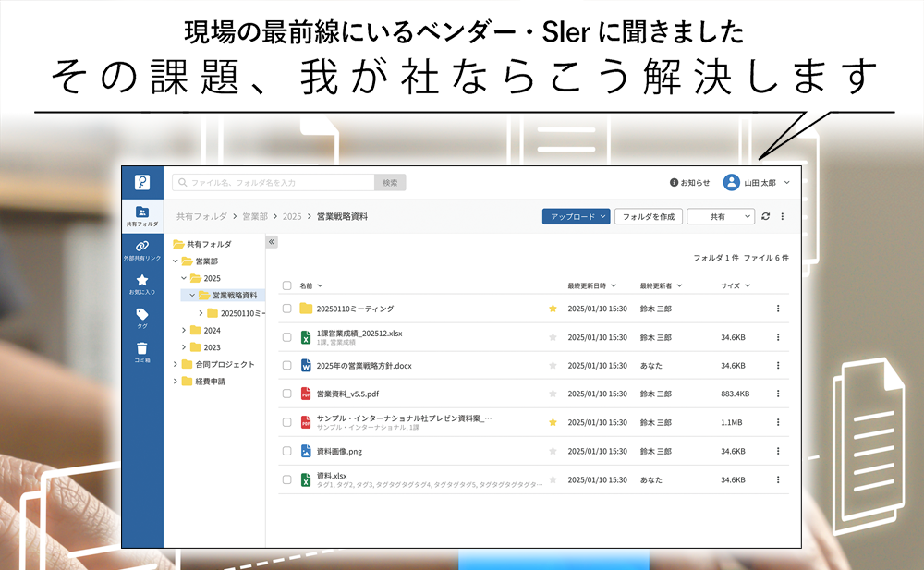Open ゴミ箱 trash in the sidebar
This screenshot has width=924, height=570.
point(142,352)
